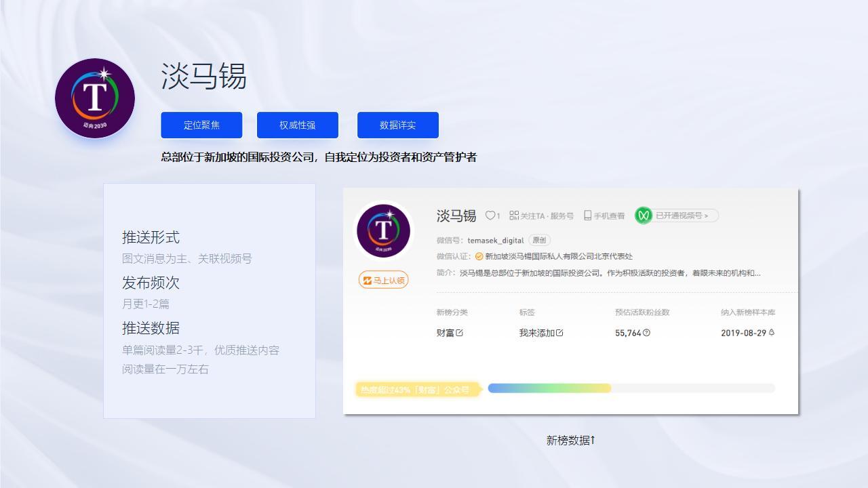
Task: Click the 财富 category value
Action: (446, 333)
